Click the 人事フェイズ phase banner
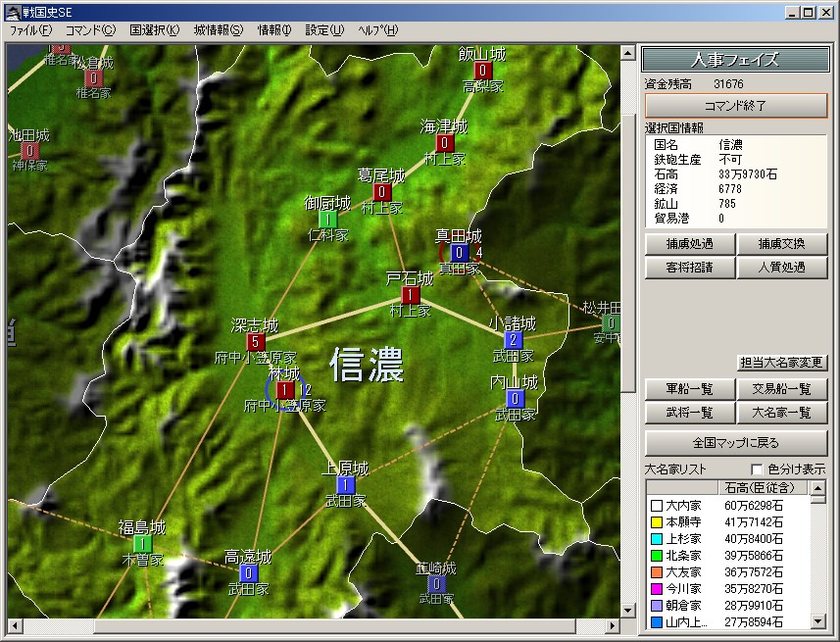 click(x=735, y=59)
